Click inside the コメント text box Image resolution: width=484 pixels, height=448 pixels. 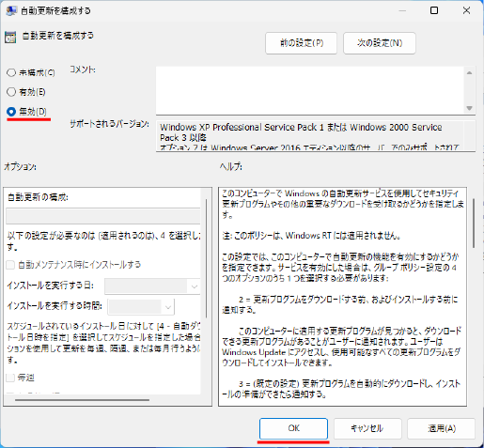(310, 90)
